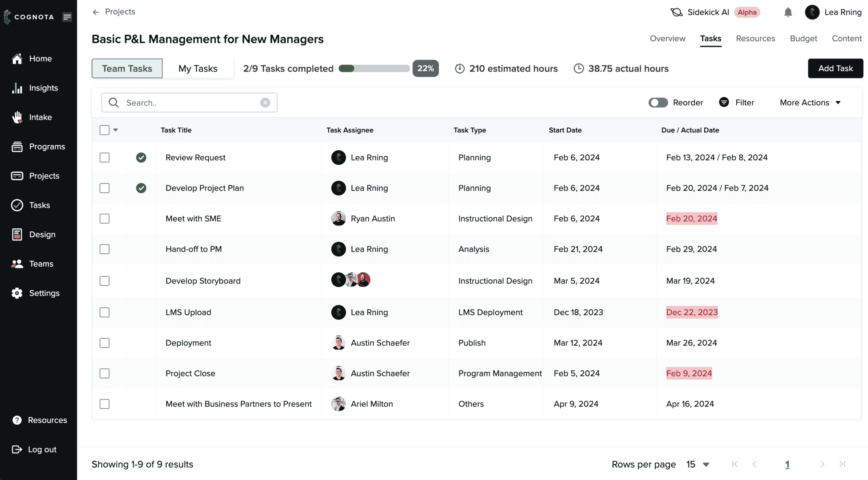Click the Sidekick AI icon
This screenshot has height=480, width=868.
point(676,12)
